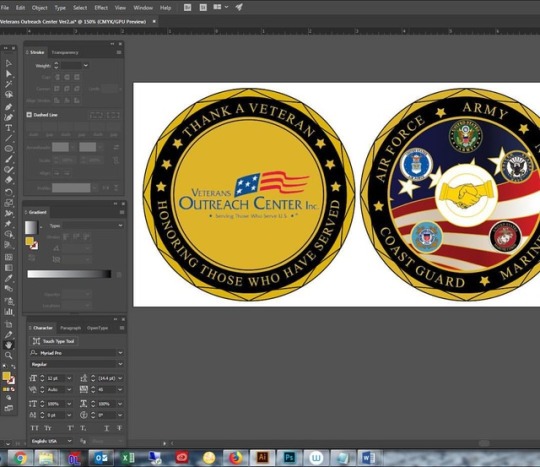This screenshot has height=467, width=540.
Task: Close the Veterans Outreach Center document tab
Action: point(154,22)
